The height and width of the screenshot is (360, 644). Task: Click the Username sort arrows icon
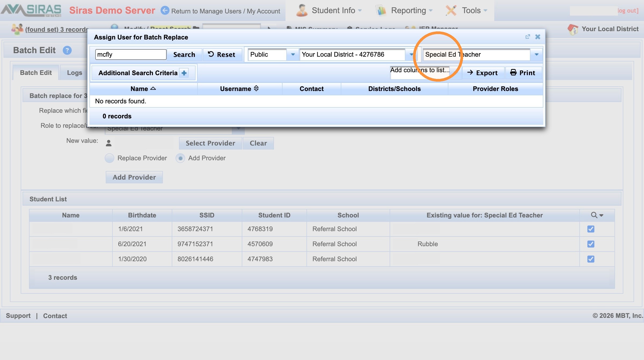pyautogui.click(x=256, y=88)
